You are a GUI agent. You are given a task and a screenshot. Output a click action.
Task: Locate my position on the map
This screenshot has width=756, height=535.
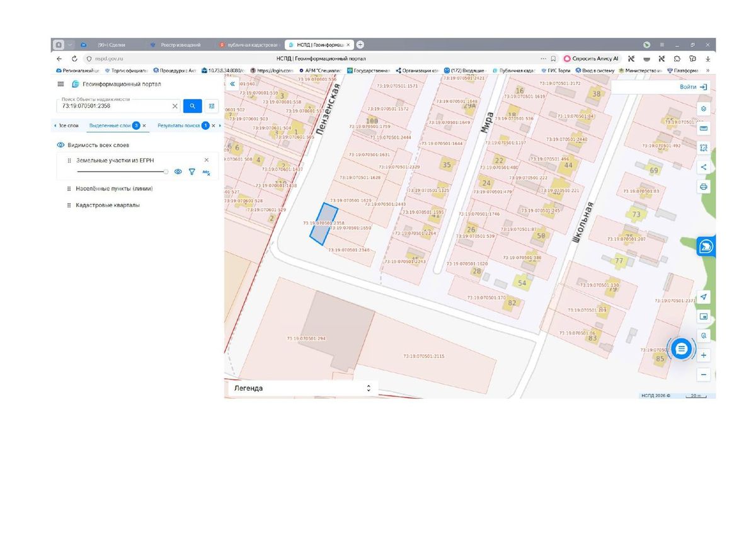(x=704, y=297)
